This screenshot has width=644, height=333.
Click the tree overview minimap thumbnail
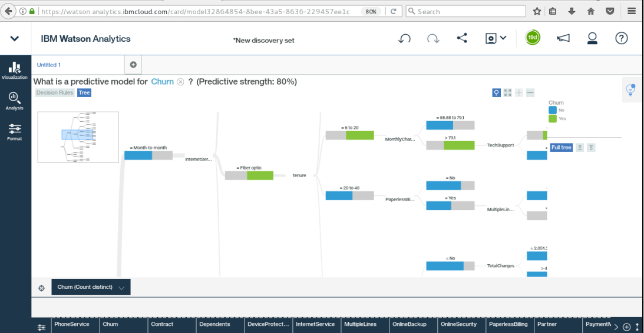pyautogui.click(x=78, y=137)
